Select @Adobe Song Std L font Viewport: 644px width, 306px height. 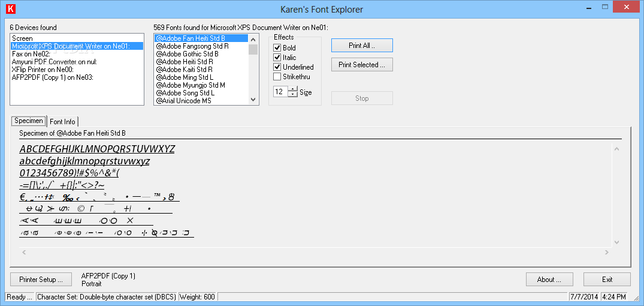201,93
